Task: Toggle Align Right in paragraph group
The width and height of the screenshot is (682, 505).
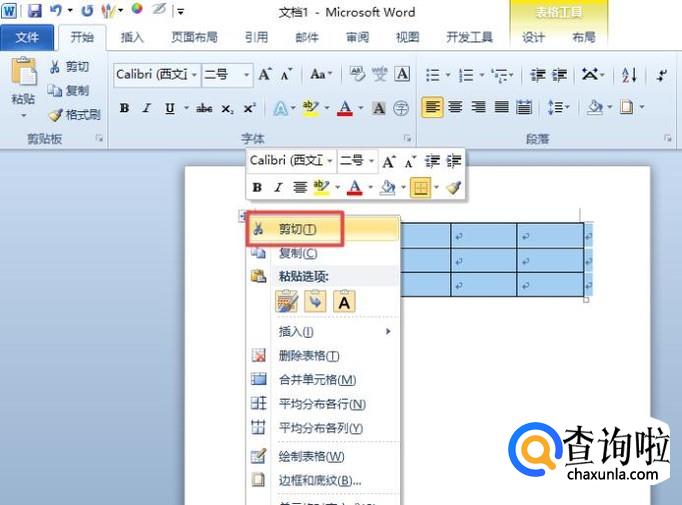Action: (x=478, y=107)
